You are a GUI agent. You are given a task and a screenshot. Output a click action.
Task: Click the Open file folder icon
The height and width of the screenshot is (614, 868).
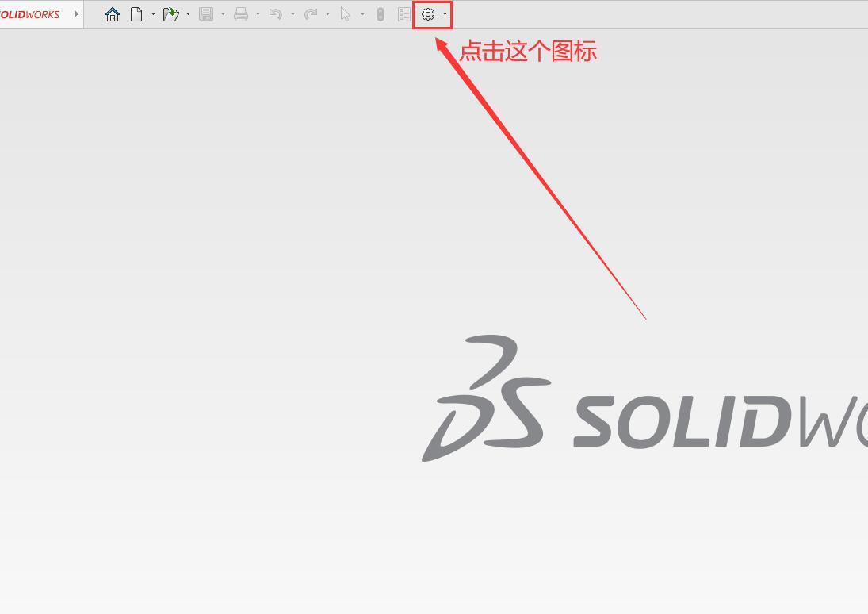[170, 14]
